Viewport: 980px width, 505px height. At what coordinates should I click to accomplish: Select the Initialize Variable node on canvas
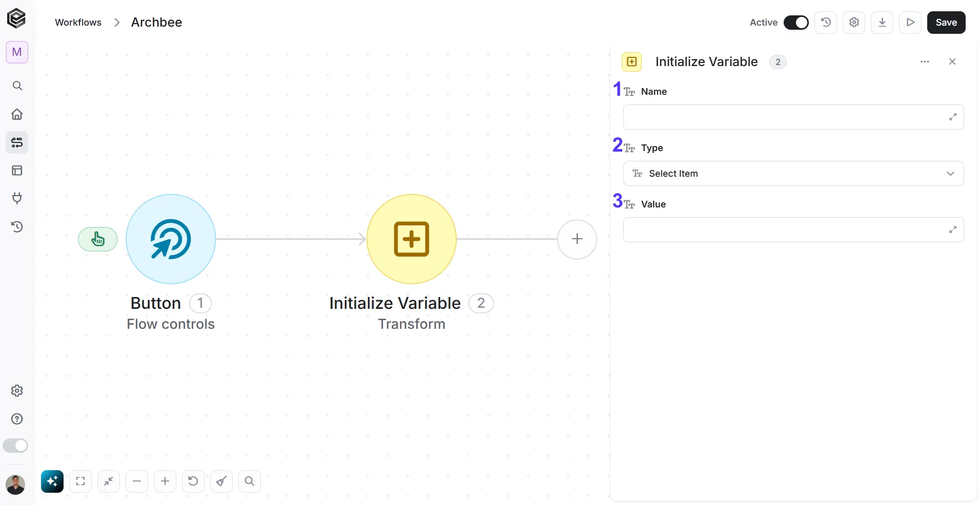pyautogui.click(x=412, y=239)
